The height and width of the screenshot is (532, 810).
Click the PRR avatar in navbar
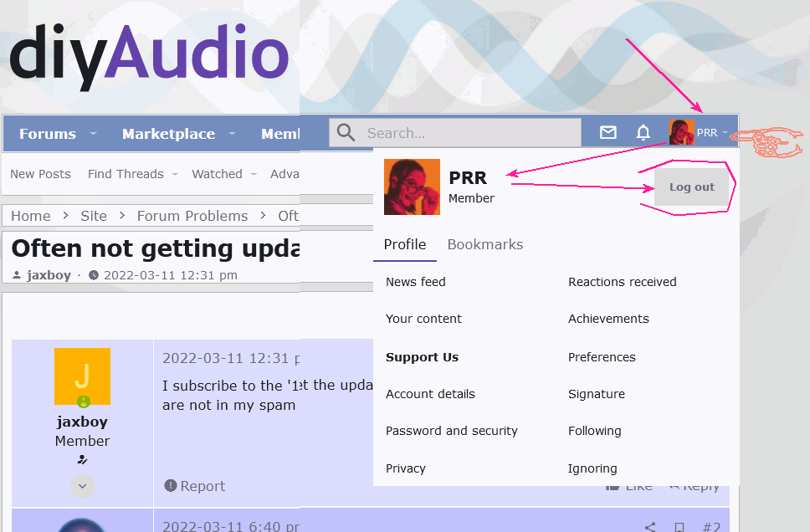point(681,132)
